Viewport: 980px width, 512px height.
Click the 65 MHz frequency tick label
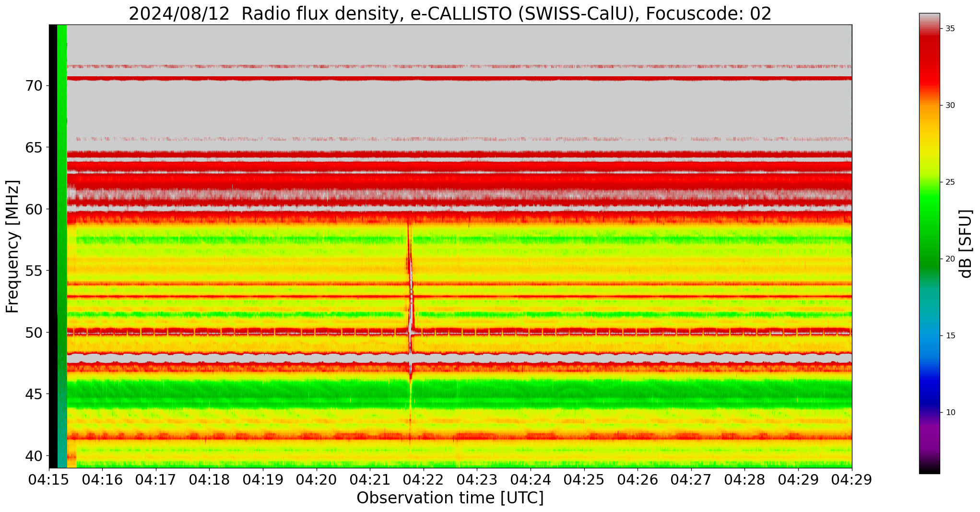coord(34,147)
